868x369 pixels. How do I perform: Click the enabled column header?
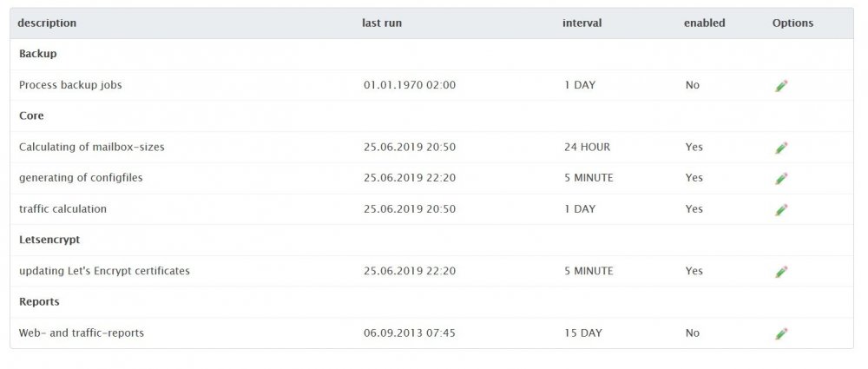coord(704,23)
